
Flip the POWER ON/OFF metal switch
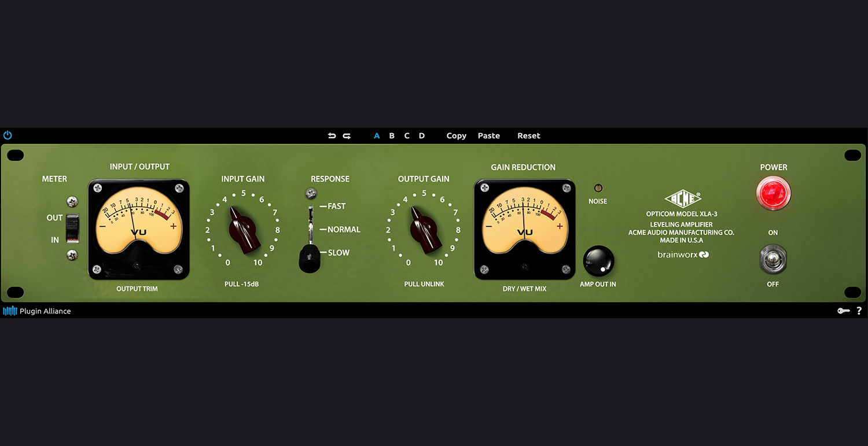[773, 259]
